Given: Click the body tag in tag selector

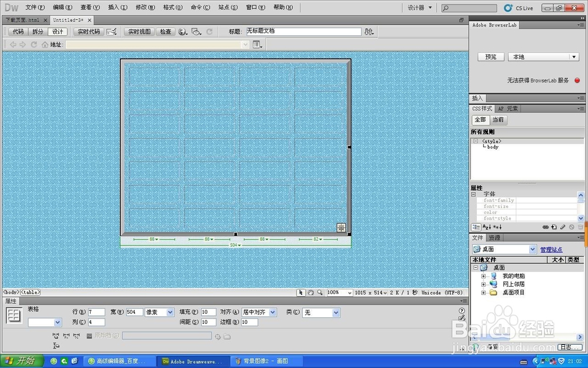Looking at the screenshot, I should 11,292.
